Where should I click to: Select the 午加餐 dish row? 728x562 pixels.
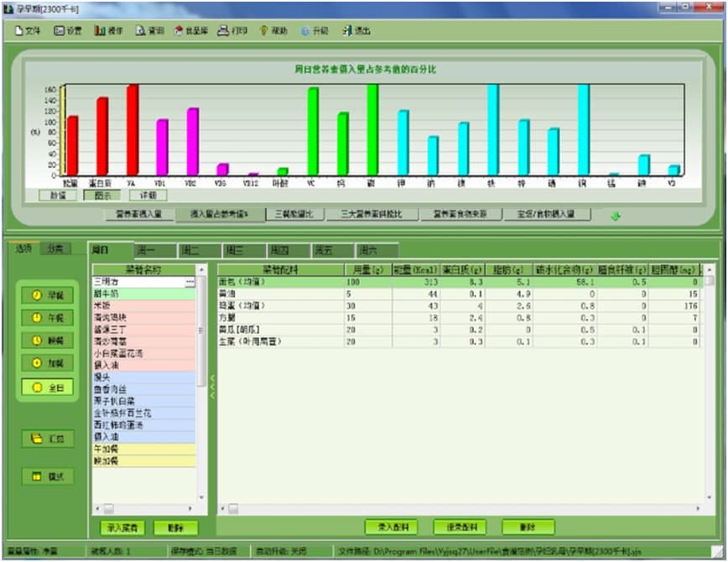[144, 449]
